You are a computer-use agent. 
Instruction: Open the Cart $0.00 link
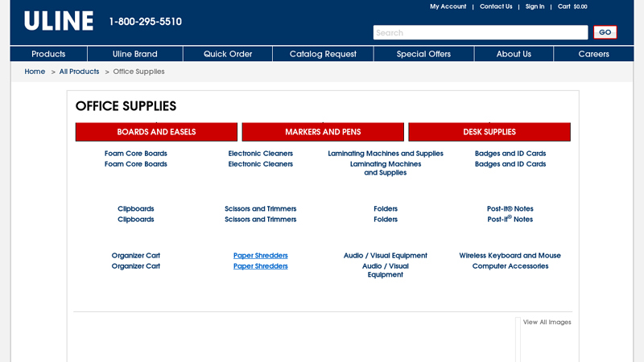tap(572, 6)
